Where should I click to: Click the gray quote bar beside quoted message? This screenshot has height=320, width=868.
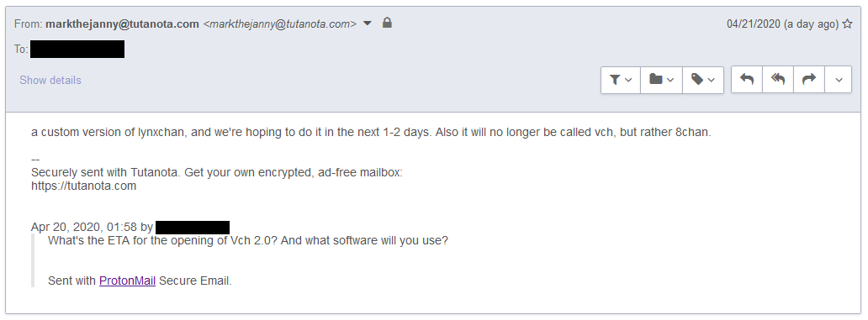[33, 260]
